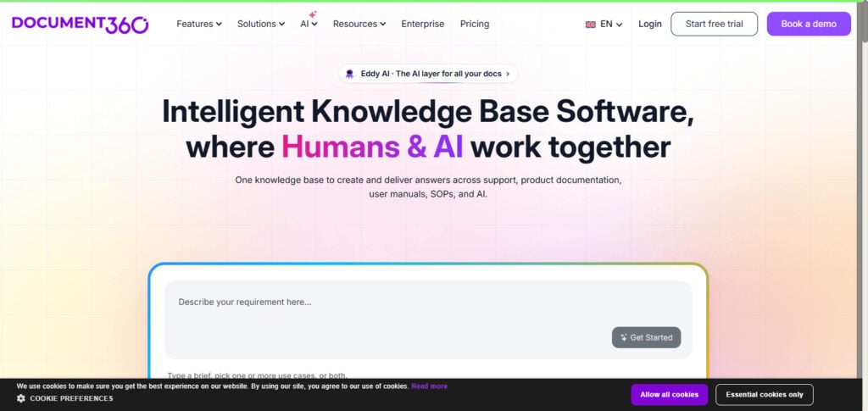The width and height of the screenshot is (868, 411).
Task: Click the Start free trial button
Action: [x=714, y=24]
